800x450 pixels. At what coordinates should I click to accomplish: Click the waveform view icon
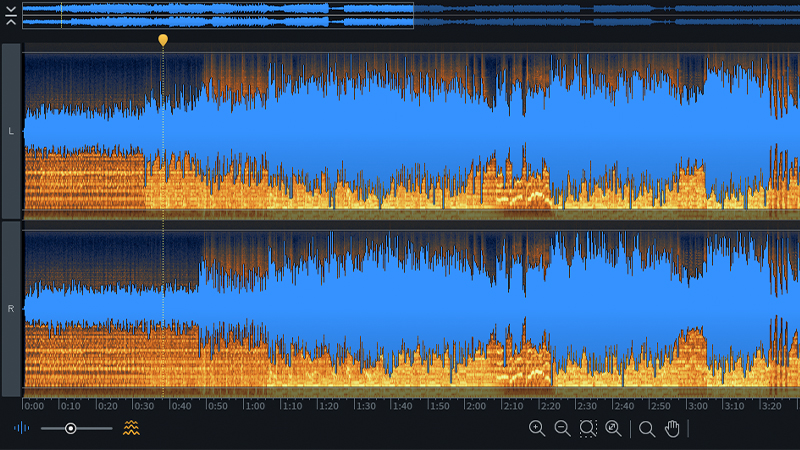click(x=21, y=428)
